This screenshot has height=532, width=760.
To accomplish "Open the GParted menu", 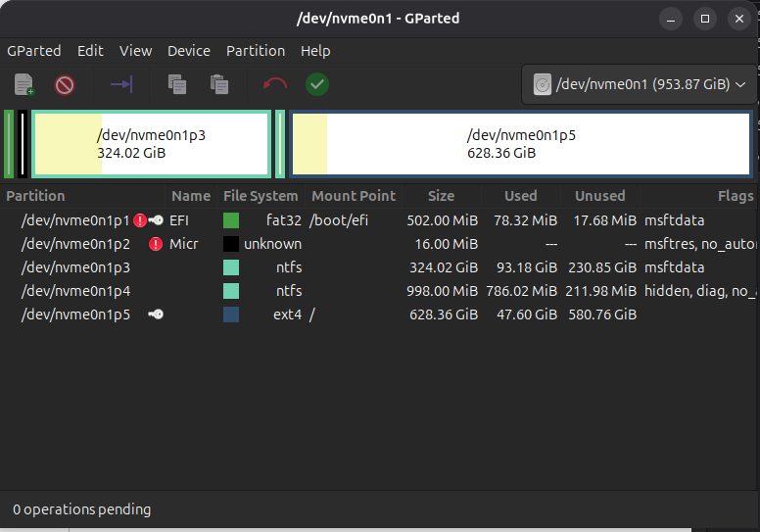I will tap(34, 51).
